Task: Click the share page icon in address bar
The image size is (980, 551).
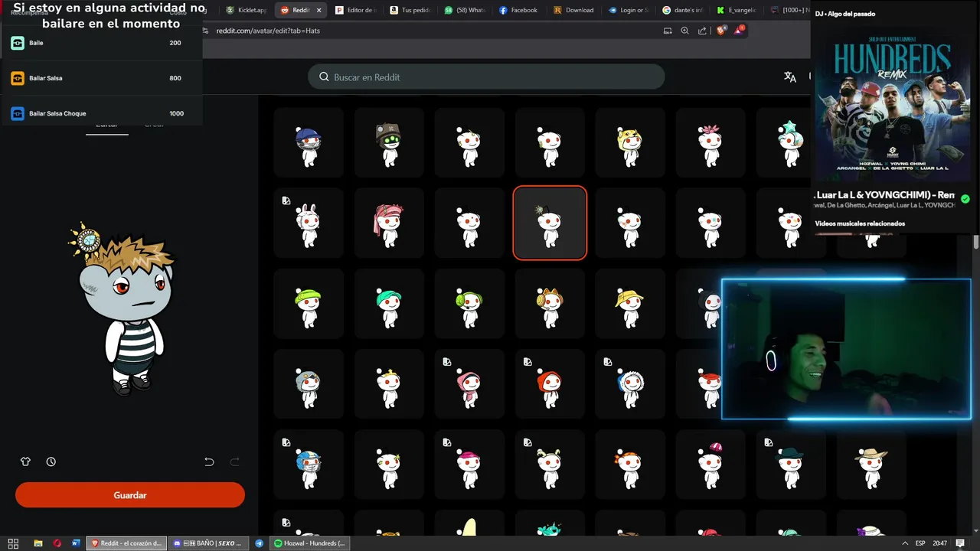Action: click(702, 31)
